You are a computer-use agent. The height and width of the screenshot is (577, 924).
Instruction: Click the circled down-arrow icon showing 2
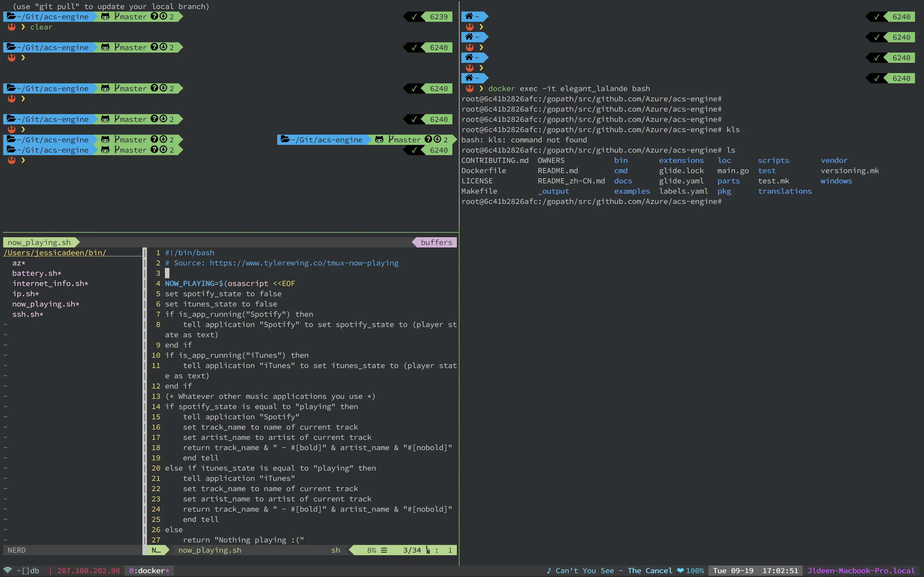163,16
